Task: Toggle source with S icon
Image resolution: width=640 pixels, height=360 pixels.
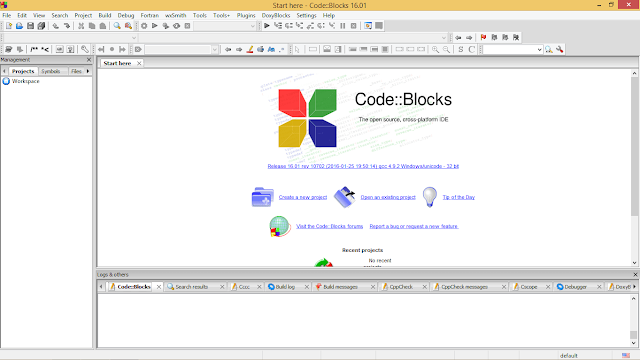Action: tap(461, 49)
